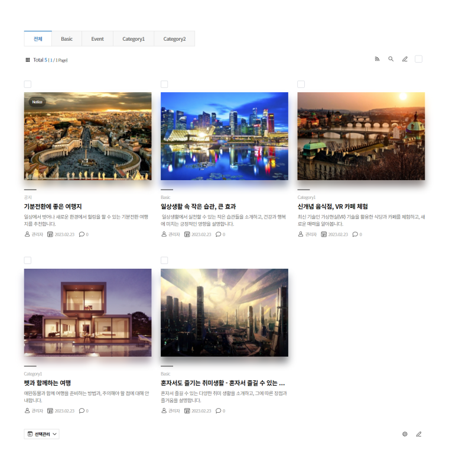The height and width of the screenshot is (476, 449).
Task: Click the grid icon beside Total 5
Action: pos(27,60)
